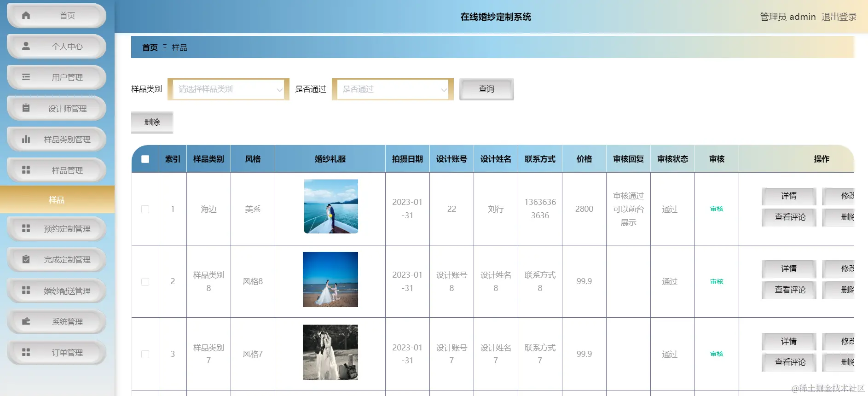The height and width of the screenshot is (396, 868).
Task: Click the grid icon beside 样品管理
Action: 26,170
